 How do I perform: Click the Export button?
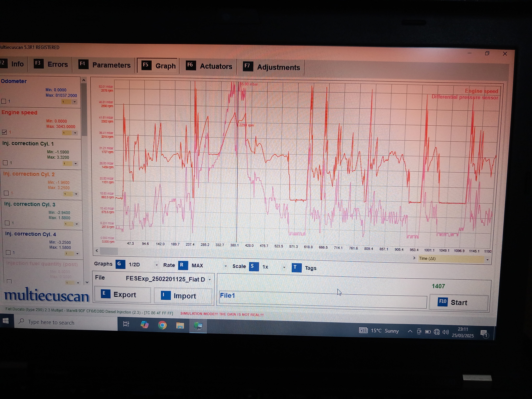[x=123, y=294]
